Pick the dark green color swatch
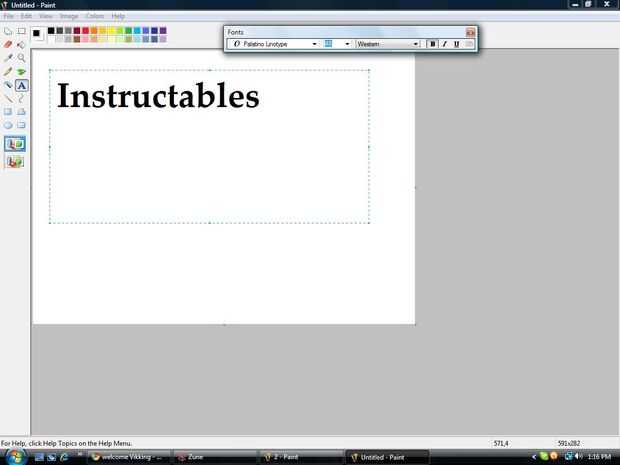Image resolution: width=620 pixels, height=465 pixels. pyautogui.click(x=129, y=30)
